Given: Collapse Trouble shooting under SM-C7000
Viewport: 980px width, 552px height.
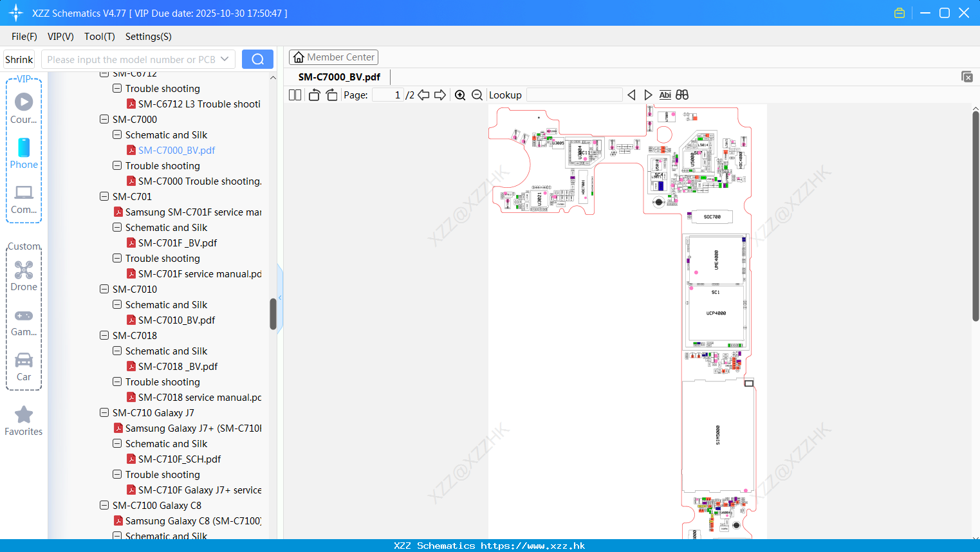Looking at the screenshot, I should (x=117, y=165).
